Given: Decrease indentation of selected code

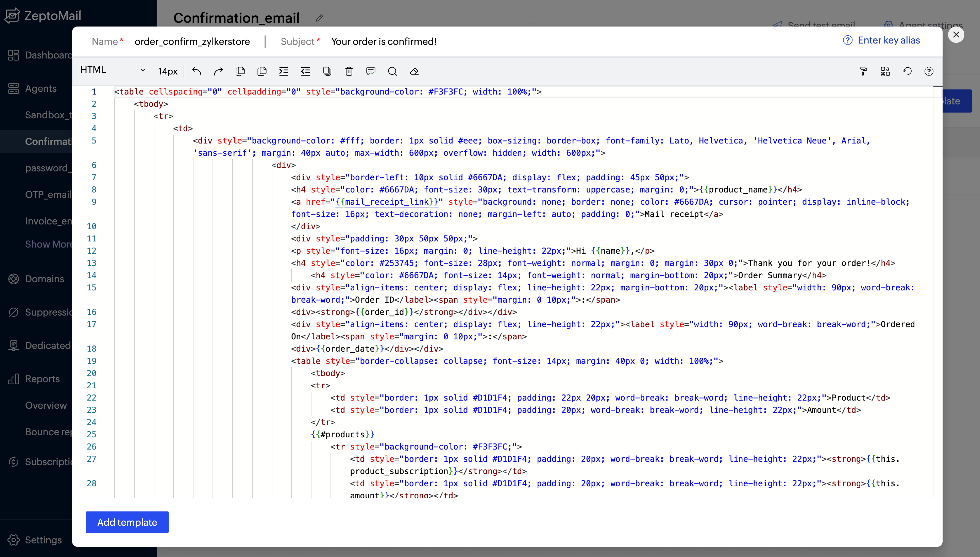Looking at the screenshot, I should coord(305,71).
